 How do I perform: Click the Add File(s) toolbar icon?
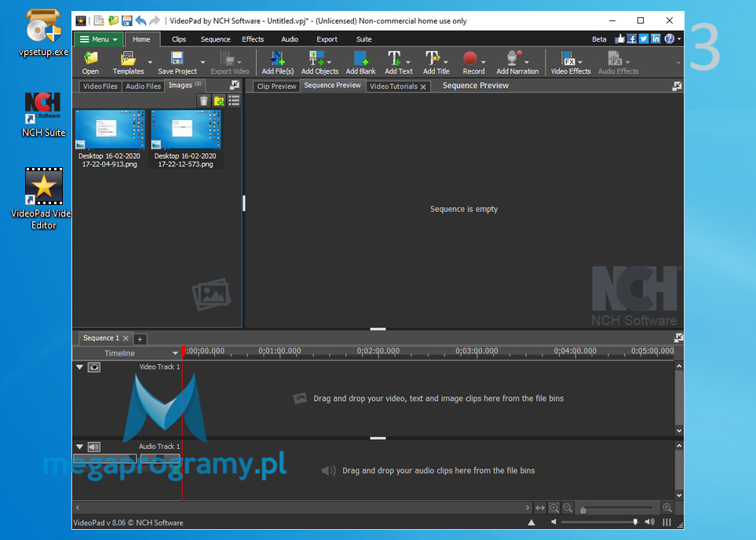[x=277, y=60]
